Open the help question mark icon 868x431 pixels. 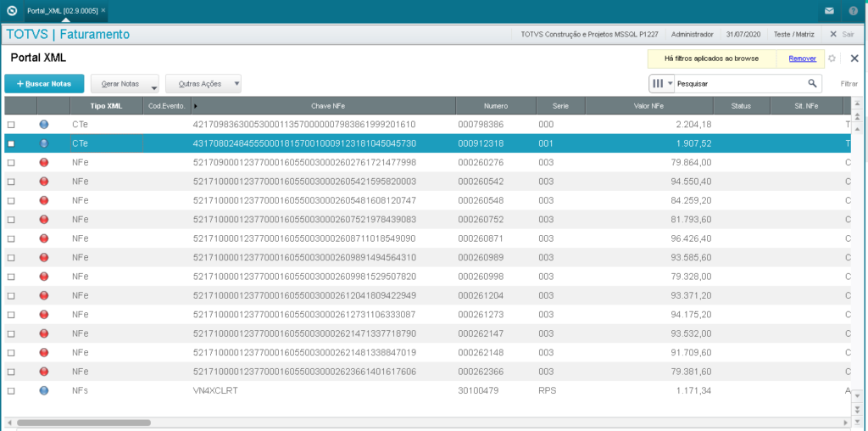click(853, 11)
